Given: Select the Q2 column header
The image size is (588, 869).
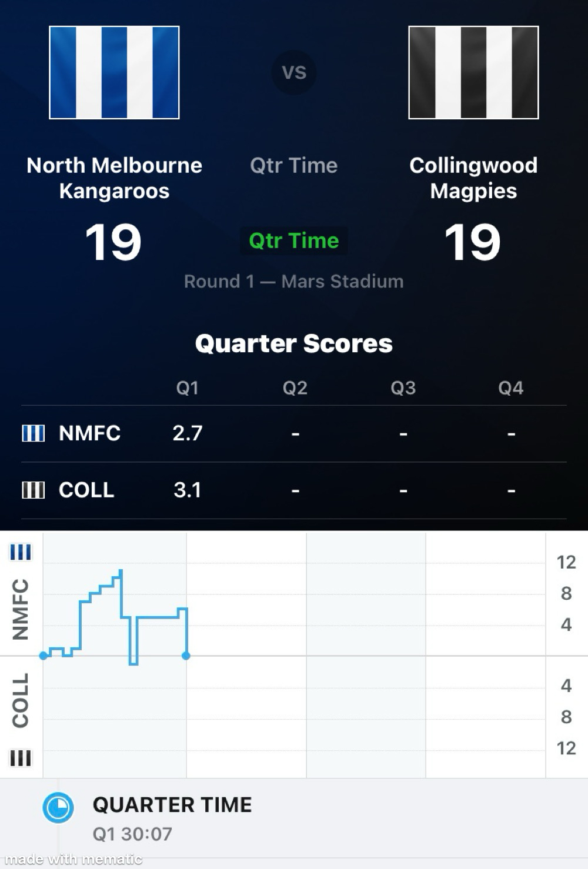Looking at the screenshot, I should pyautogui.click(x=295, y=388).
